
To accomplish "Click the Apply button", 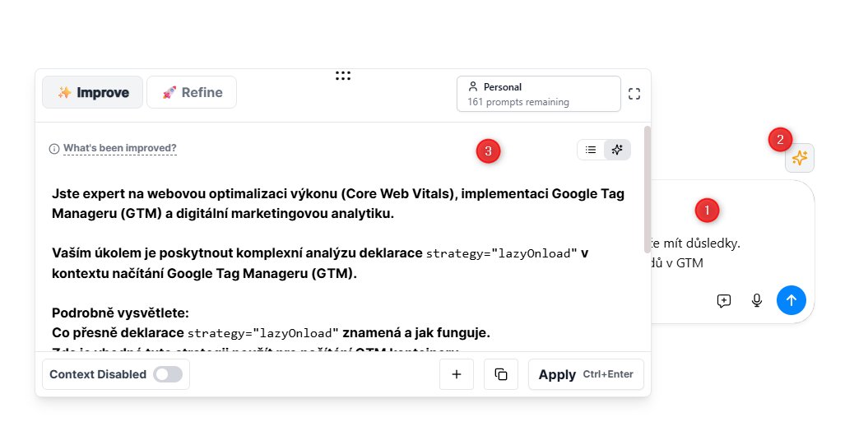I will click(x=586, y=374).
